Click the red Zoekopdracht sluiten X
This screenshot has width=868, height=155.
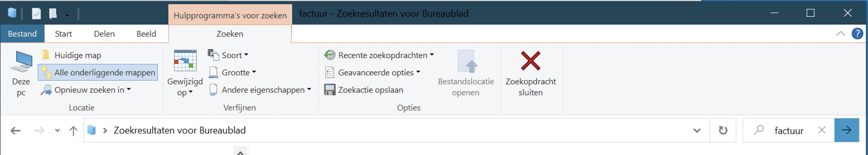tap(530, 61)
